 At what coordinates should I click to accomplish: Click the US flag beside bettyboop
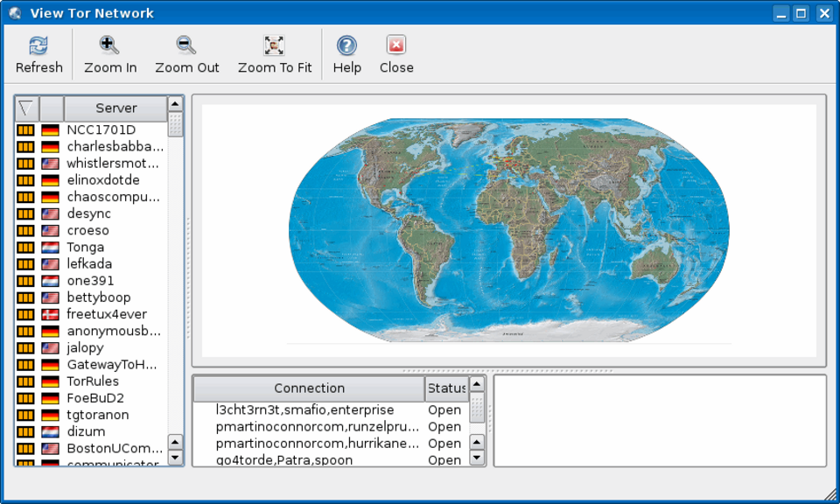tap(50, 297)
